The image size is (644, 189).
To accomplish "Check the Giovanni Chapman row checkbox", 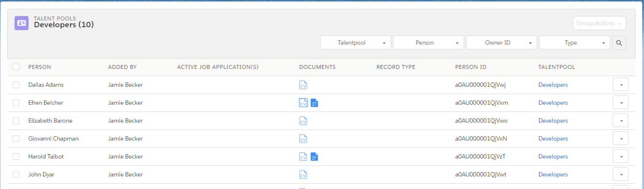I will click(x=16, y=139).
